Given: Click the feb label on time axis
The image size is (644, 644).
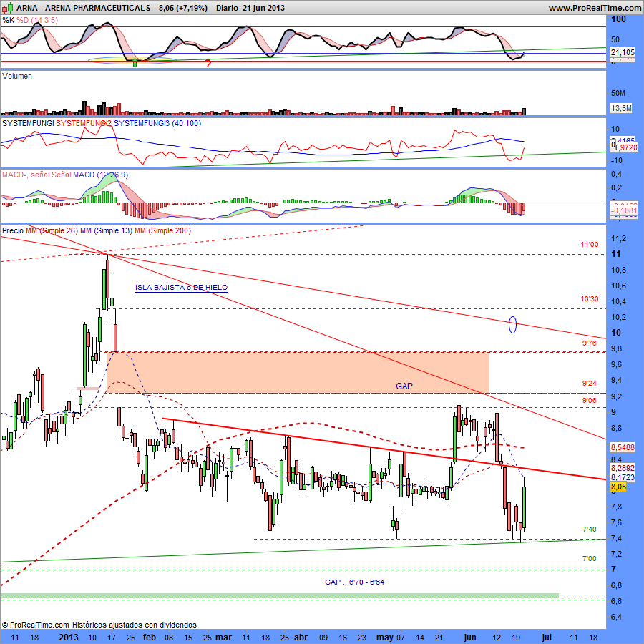Looking at the screenshot, I should [150, 638].
